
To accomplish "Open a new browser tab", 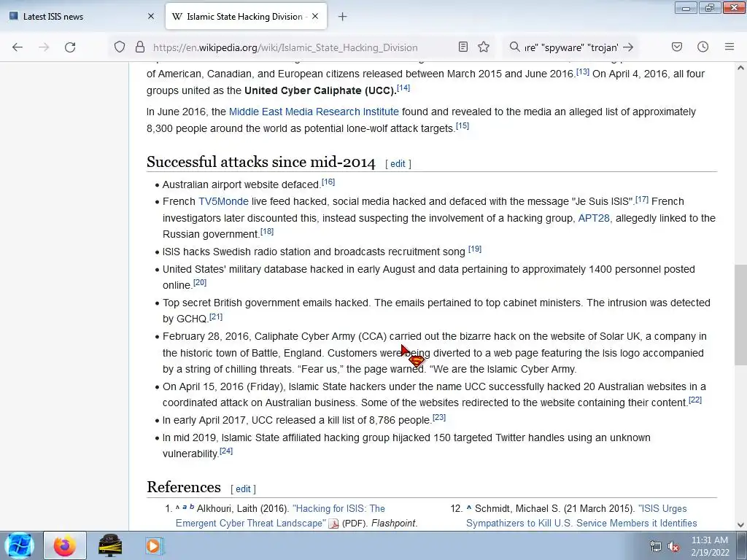I will click(x=342, y=17).
